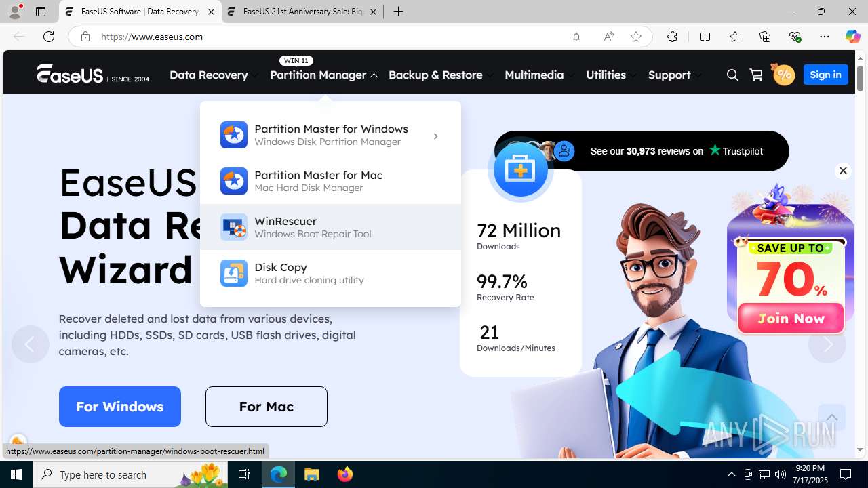Image resolution: width=868 pixels, height=488 pixels.
Task: Open Browser essentials icon
Action: (x=795, y=37)
